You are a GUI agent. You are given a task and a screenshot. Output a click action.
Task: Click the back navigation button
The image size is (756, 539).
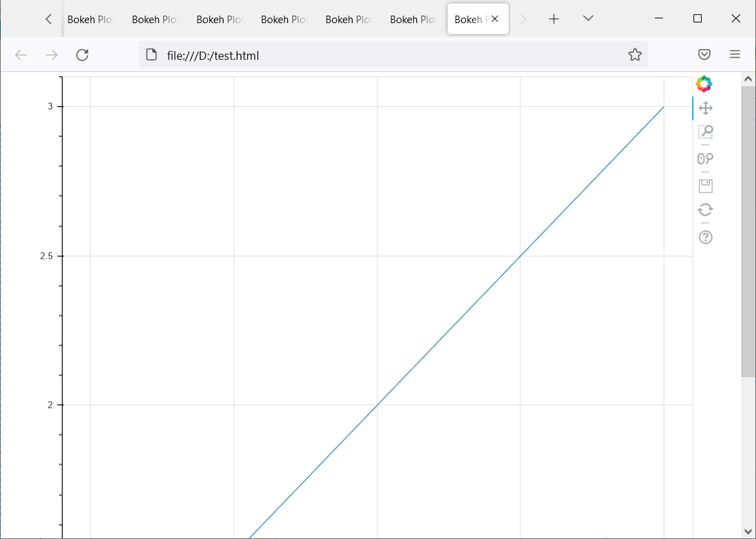20,54
